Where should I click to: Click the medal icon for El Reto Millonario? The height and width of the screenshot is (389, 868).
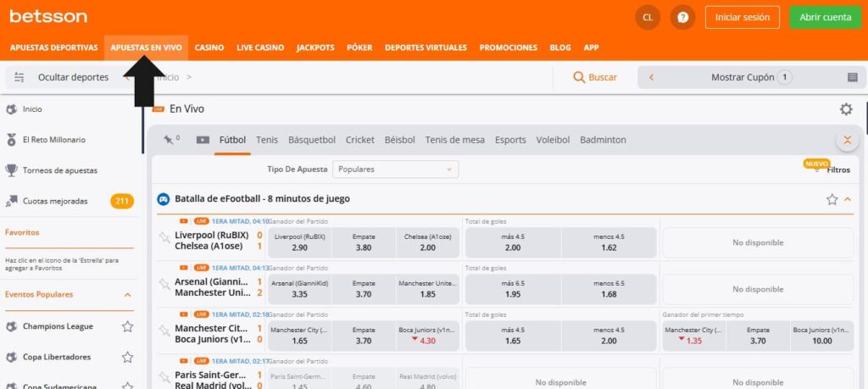[x=12, y=140]
